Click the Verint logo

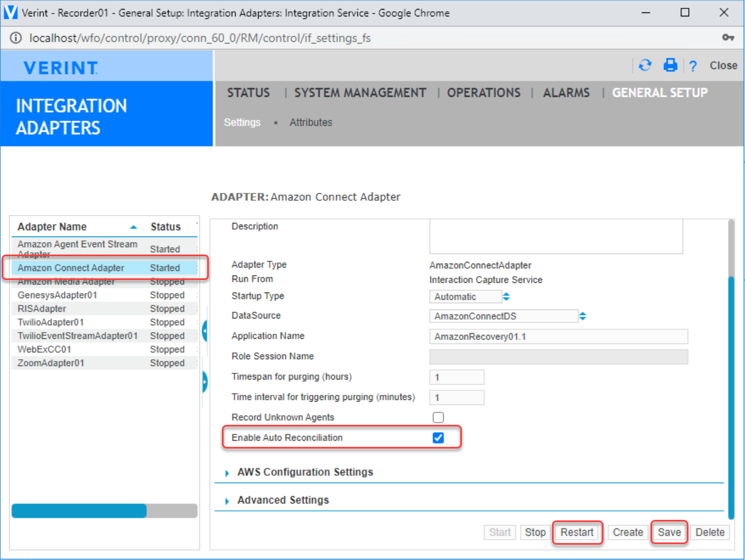click(x=61, y=68)
